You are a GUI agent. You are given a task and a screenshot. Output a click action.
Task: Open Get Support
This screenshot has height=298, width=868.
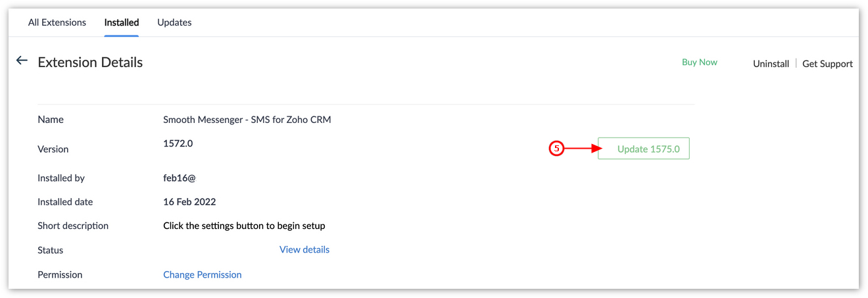(827, 64)
